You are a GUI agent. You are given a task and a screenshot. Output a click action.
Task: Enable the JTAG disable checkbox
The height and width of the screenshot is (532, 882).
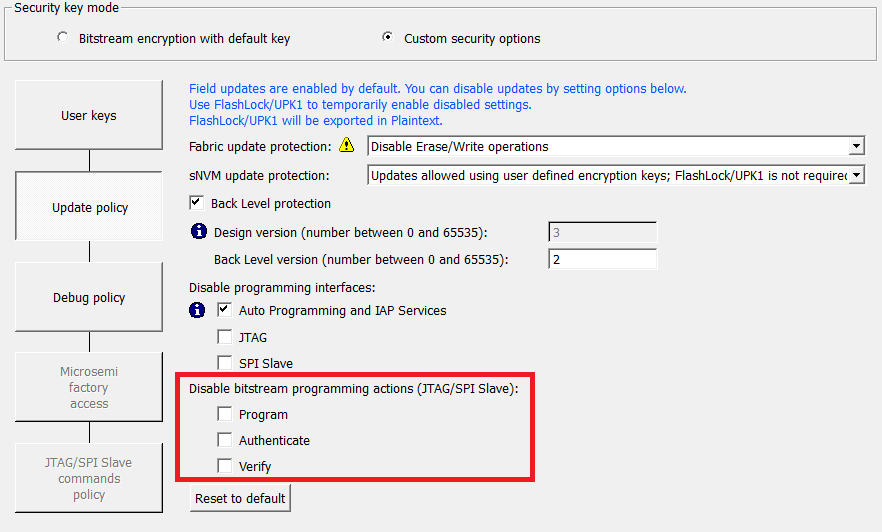point(225,337)
